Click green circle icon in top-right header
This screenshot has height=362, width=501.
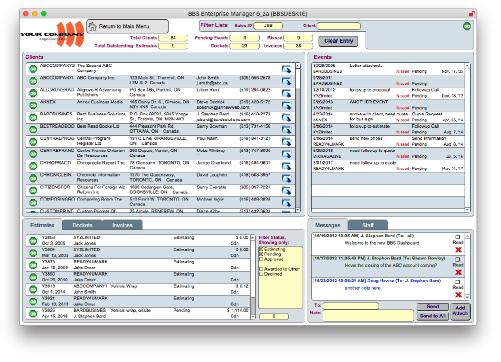(467, 26)
